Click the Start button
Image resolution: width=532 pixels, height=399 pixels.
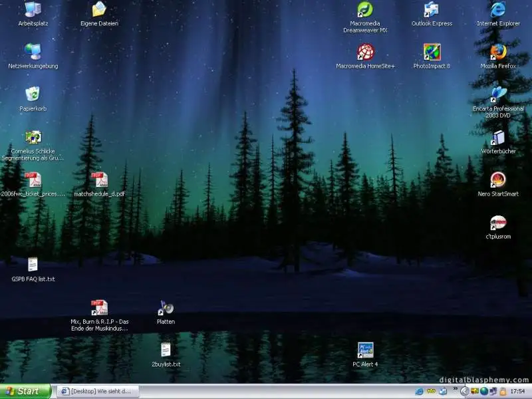pyautogui.click(x=25, y=392)
